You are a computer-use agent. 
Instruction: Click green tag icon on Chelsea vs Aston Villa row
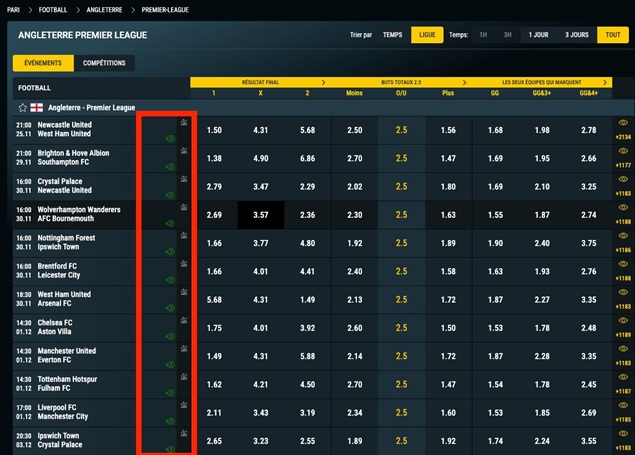coord(170,337)
